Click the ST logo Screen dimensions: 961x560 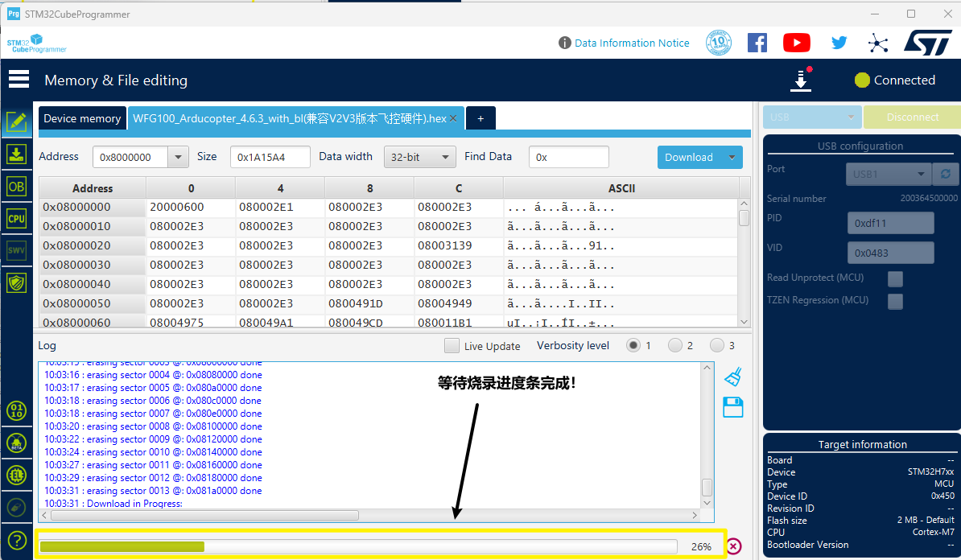928,43
